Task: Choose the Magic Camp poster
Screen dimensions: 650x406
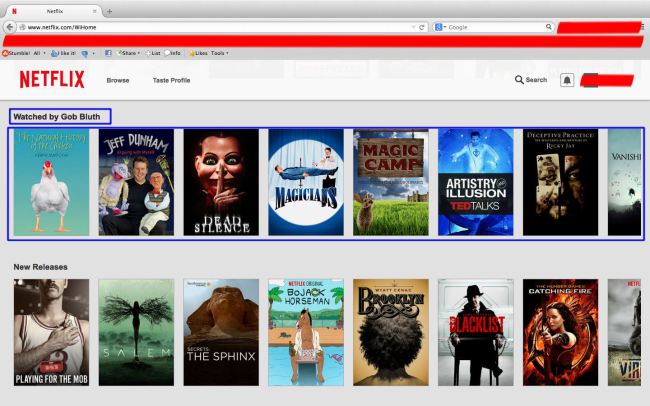Action: click(391, 182)
